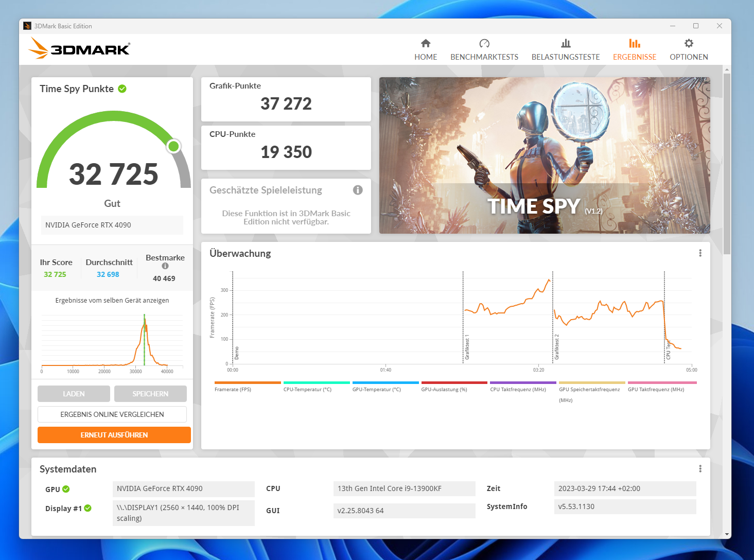Toggle GPU Speichertaktfrequenz legend entry
Image resolution: width=754 pixels, height=560 pixels.
592,392
